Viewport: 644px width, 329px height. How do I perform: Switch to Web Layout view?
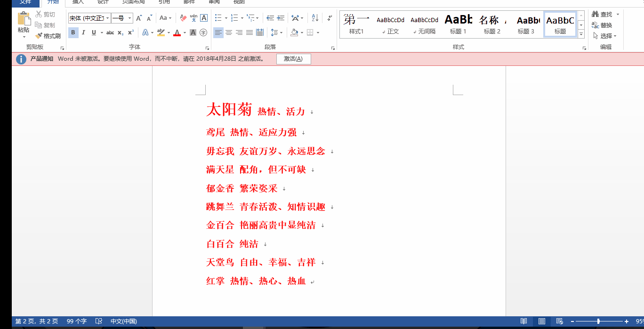pyautogui.click(x=559, y=321)
